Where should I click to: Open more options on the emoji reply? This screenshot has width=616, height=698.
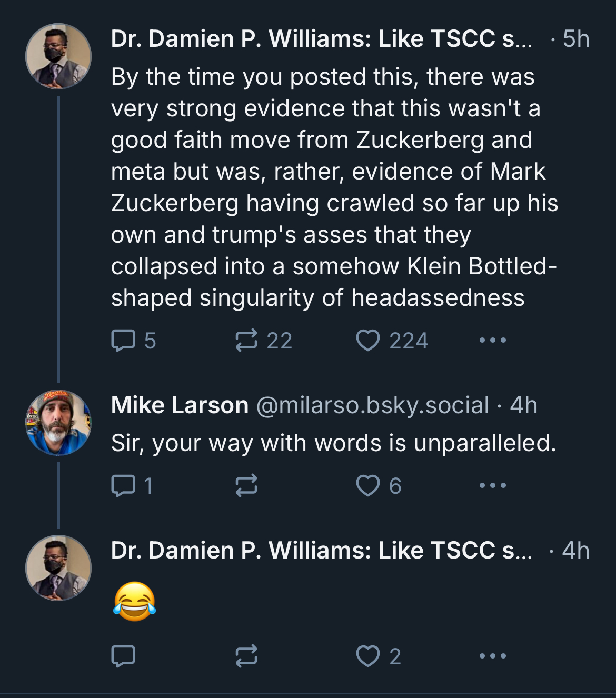(x=493, y=656)
